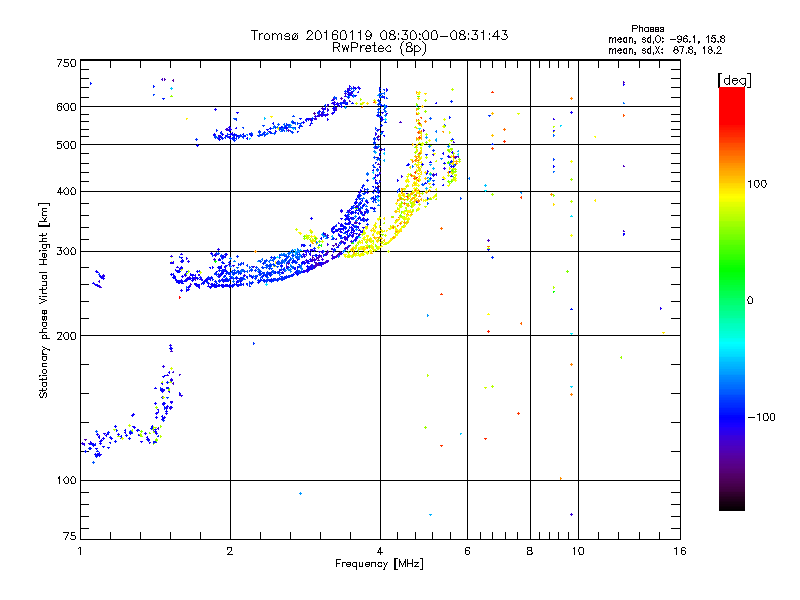
Task: Click the "200" height axis label
Action: [x=66, y=336]
